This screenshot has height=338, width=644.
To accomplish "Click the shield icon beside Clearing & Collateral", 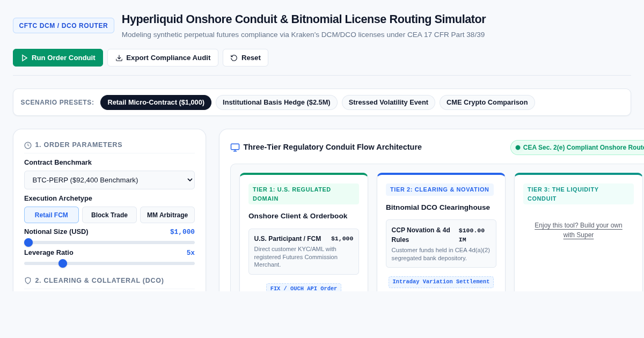I will click(x=28, y=281).
